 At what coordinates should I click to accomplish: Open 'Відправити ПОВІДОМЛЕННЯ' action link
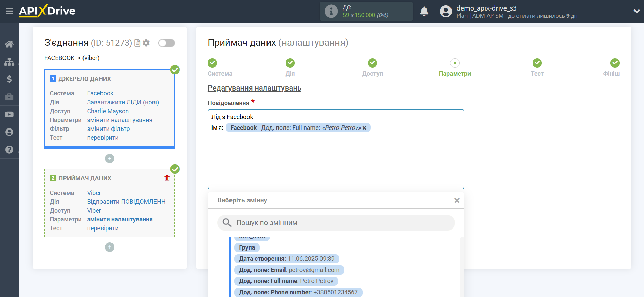127,202
